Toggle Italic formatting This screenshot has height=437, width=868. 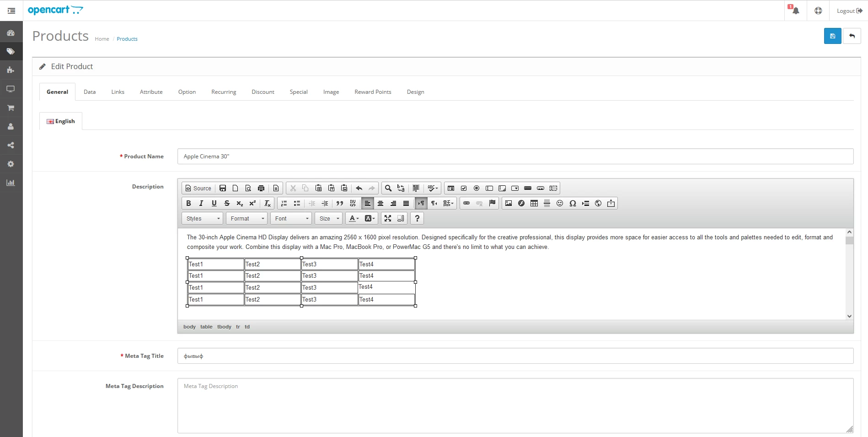pyautogui.click(x=201, y=203)
